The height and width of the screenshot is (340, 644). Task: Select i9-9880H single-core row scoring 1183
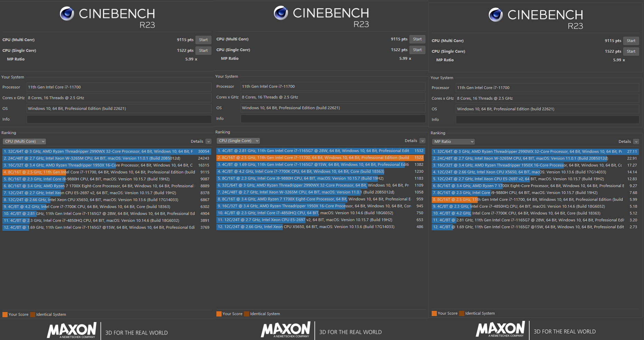tap(320, 178)
